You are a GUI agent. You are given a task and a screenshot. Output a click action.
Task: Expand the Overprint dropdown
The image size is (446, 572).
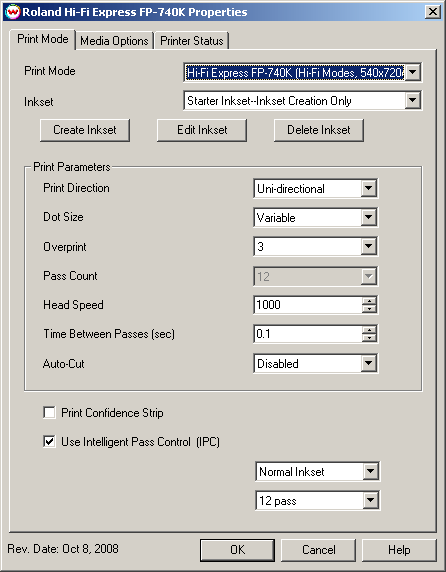[369, 246]
